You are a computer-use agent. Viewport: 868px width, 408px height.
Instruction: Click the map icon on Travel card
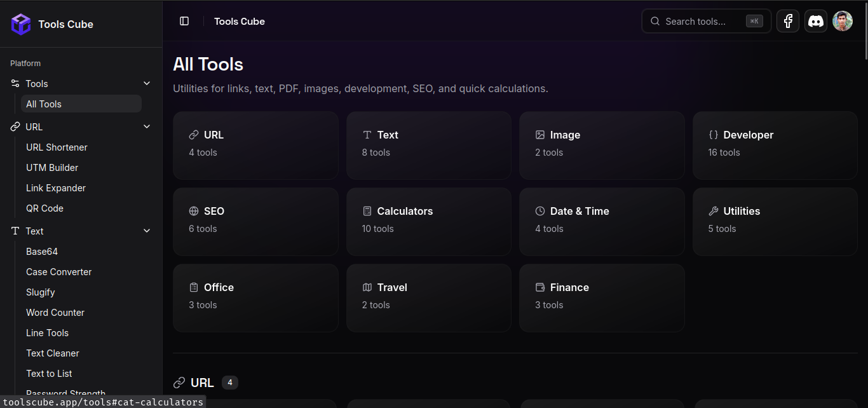tap(367, 287)
